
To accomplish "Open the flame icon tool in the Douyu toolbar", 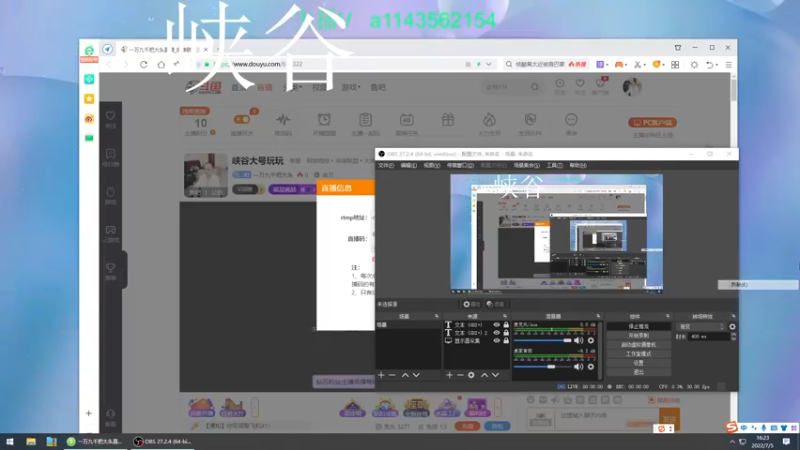I will 489,120.
